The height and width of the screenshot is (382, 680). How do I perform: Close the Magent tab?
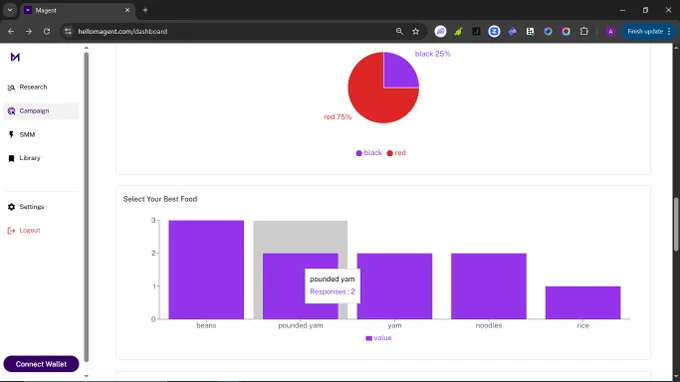point(127,10)
